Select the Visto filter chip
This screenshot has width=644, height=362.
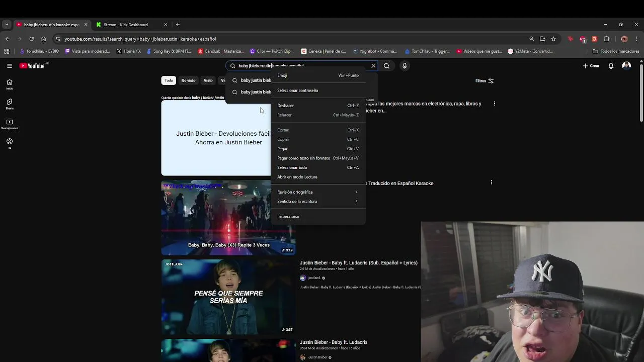tap(208, 80)
